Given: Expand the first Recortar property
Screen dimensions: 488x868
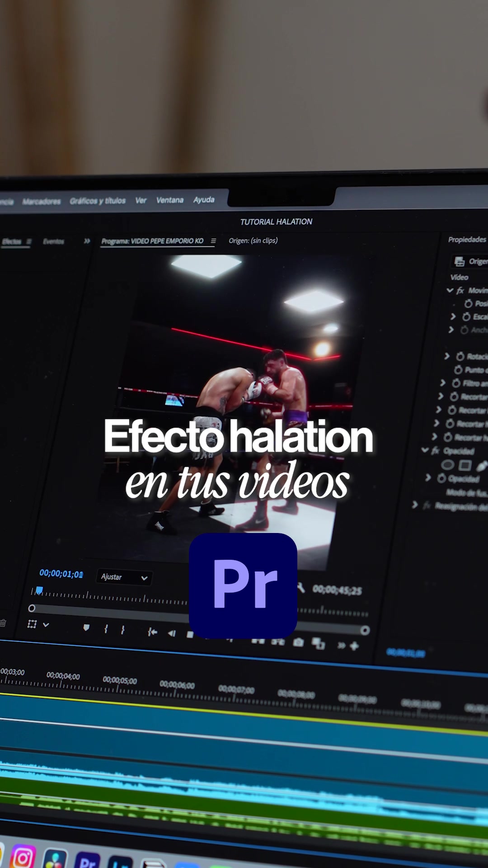Looking at the screenshot, I should coord(441,396).
